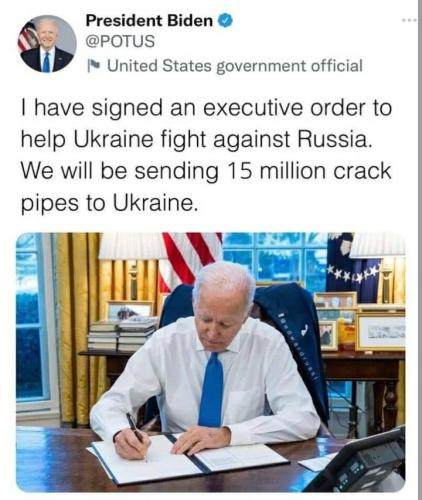Open the three-dot more options menu

(x=409, y=21)
